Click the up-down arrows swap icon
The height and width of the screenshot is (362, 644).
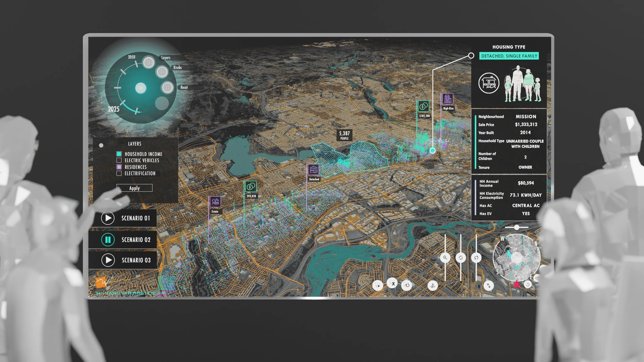coord(488,286)
